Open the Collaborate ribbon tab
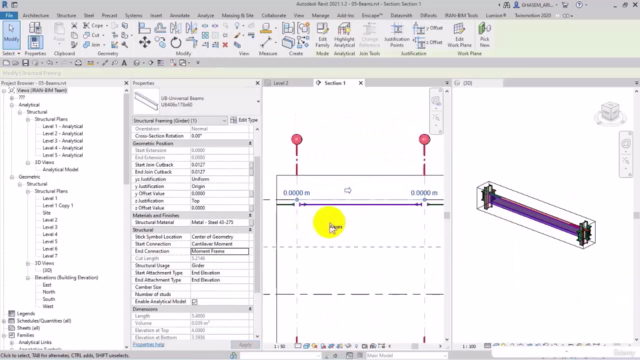 pyautogui.click(x=273, y=16)
